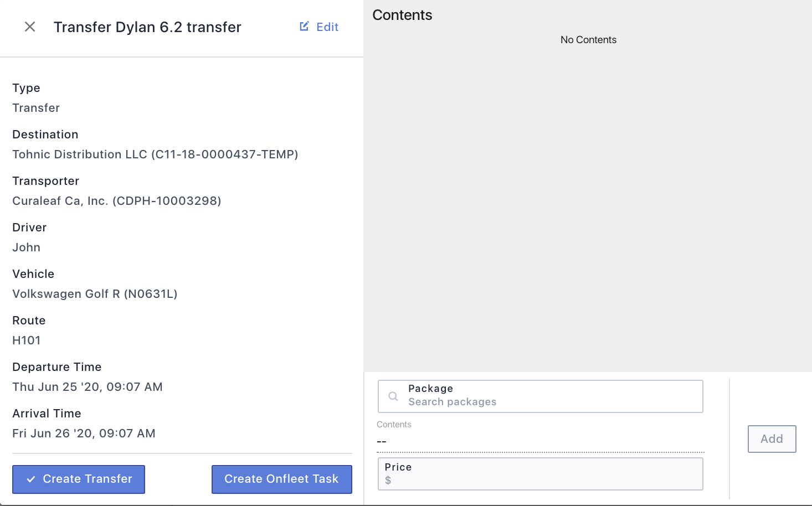This screenshot has height=506, width=812.
Task: Click the magnifier icon in Package search
Action: pos(393,396)
